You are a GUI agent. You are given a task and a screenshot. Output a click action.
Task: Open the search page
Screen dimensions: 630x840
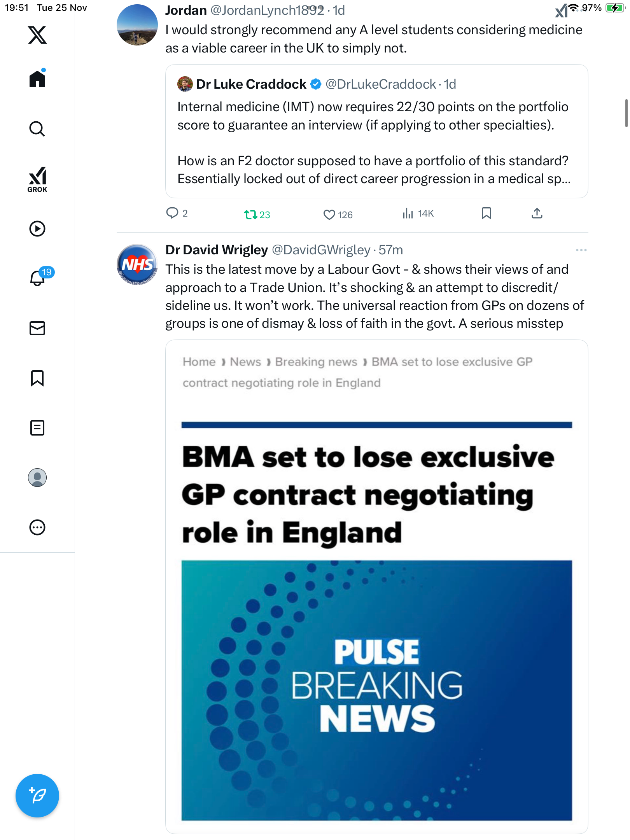click(37, 129)
